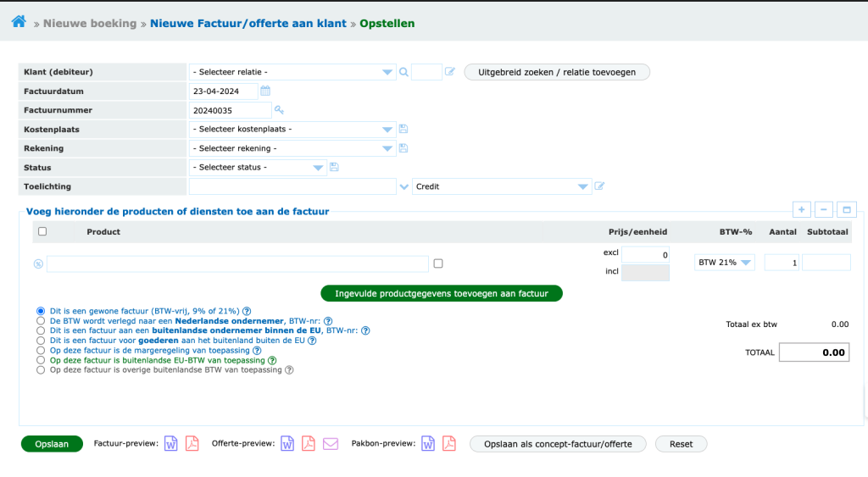The width and height of the screenshot is (868, 477).
Task: Send Offerte-preview by email icon
Action: (331, 444)
